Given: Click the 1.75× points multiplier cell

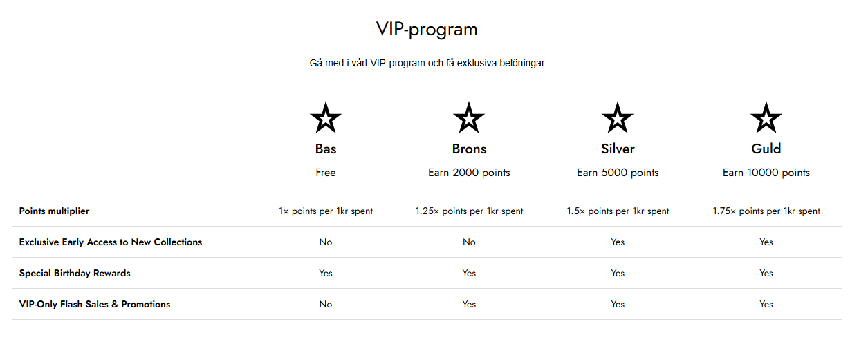Looking at the screenshot, I should coord(766,211).
